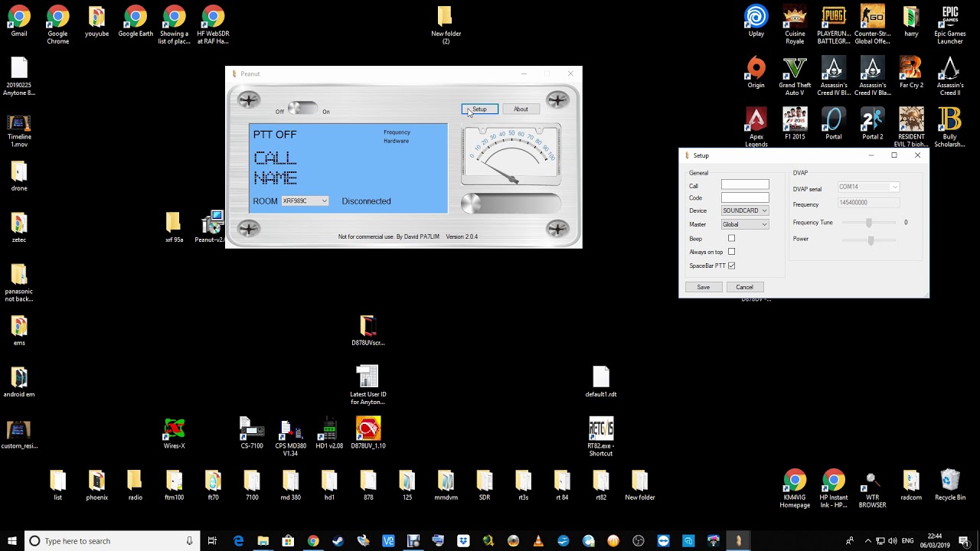Uncheck the SpaceBar PTT checkbox
980x551 pixels.
[x=731, y=266]
